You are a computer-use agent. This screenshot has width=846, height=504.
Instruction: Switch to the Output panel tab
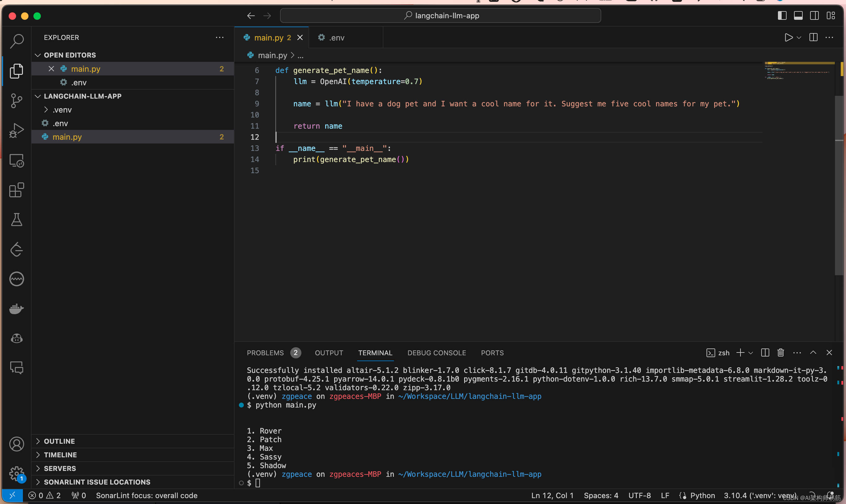[x=329, y=352]
